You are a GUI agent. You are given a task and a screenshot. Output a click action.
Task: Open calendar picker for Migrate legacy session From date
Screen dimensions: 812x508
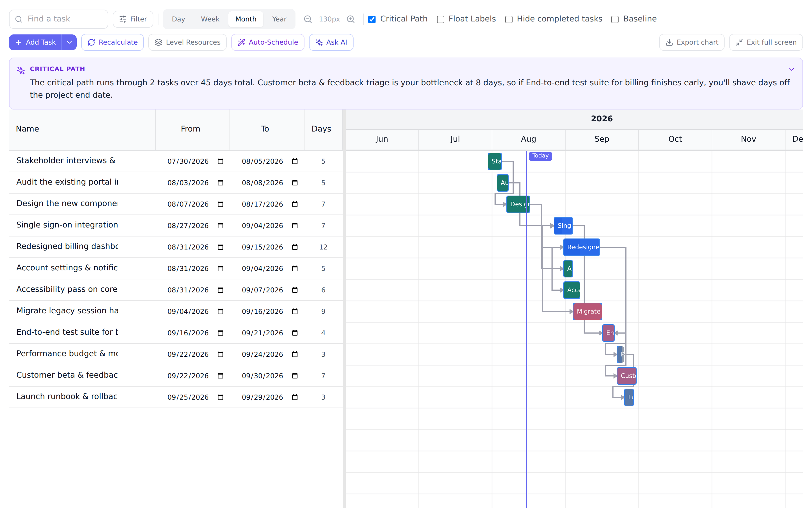click(220, 312)
